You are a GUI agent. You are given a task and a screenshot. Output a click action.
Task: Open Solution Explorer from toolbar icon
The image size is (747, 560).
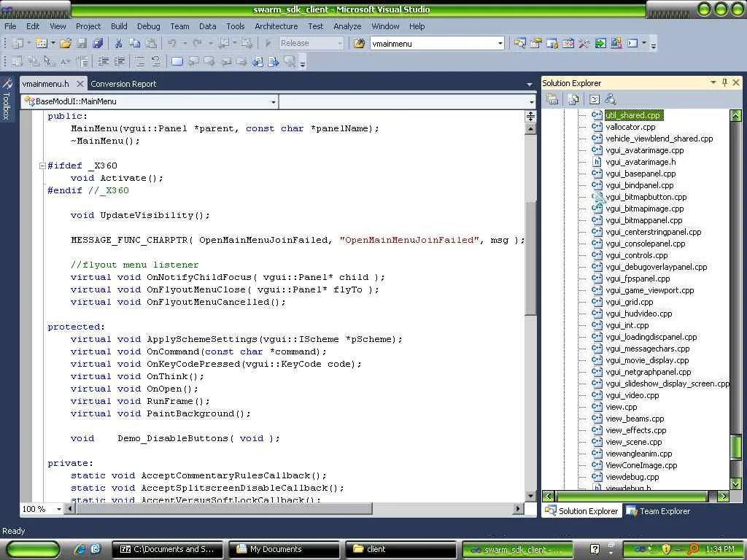pyautogui.click(x=519, y=43)
